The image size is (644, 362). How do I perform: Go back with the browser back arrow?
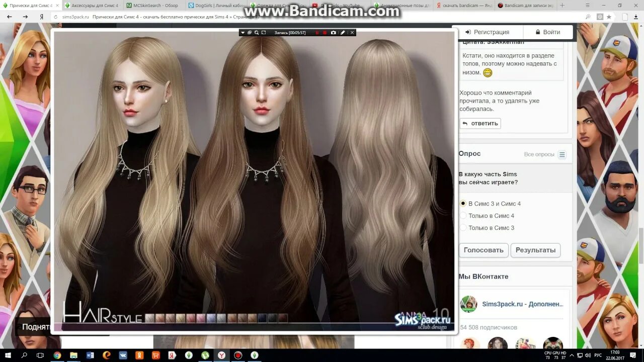(x=9, y=17)
